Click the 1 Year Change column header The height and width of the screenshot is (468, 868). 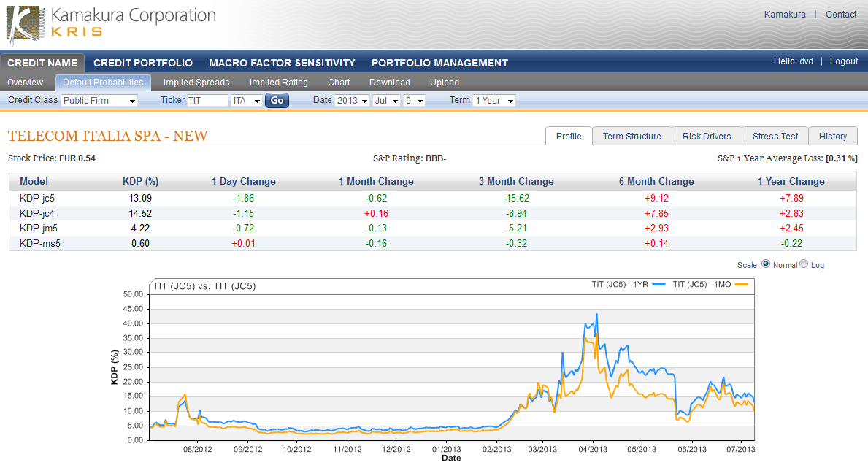click(791, 182)
